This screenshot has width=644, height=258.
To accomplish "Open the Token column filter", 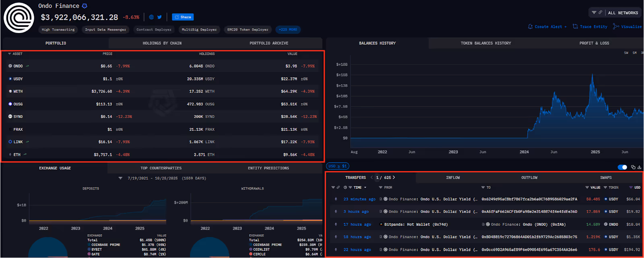I will (605, 188).
